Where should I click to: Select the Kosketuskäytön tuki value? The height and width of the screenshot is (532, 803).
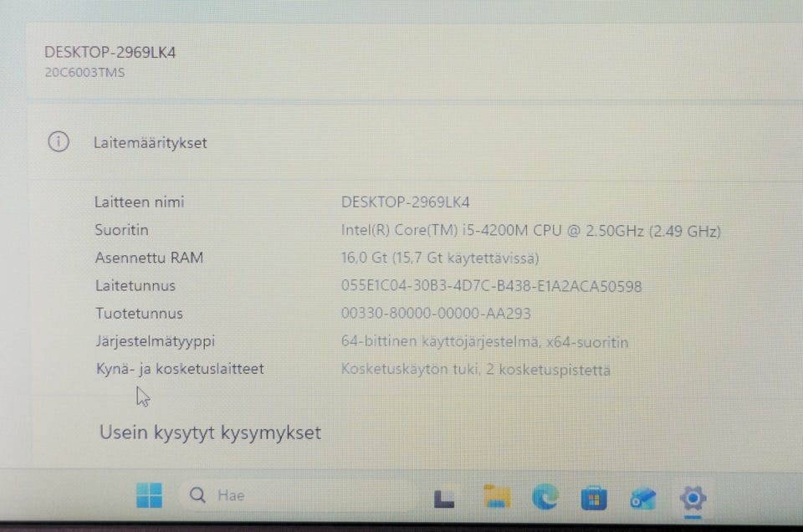click(x=476, y=369)
